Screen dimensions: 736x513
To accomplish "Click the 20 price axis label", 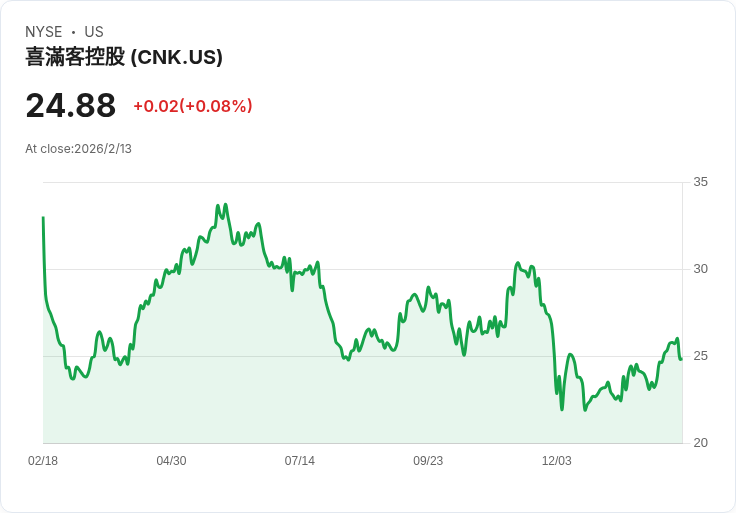I will coord(700,443).
